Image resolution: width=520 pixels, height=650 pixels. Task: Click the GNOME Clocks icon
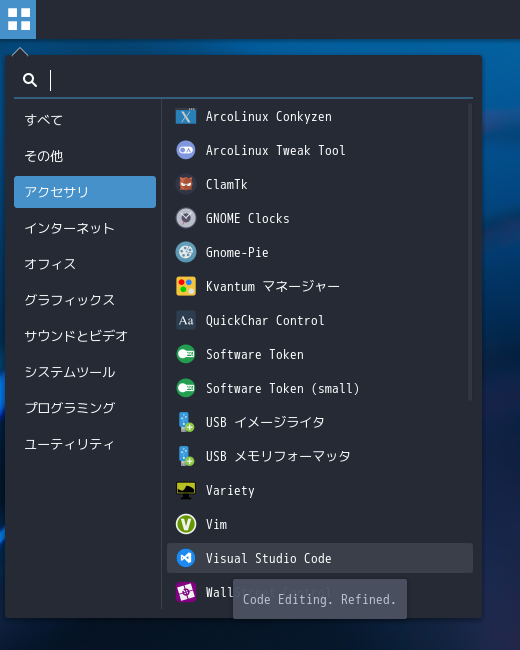[x=186, y=218]
